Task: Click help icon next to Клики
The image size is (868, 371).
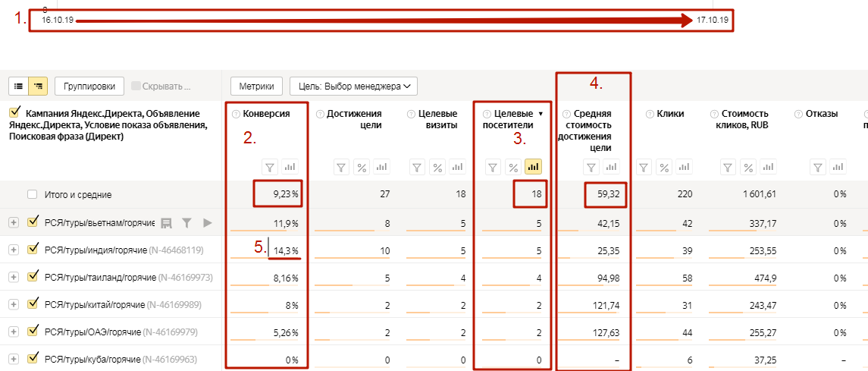Action: (x=650, y=114)
